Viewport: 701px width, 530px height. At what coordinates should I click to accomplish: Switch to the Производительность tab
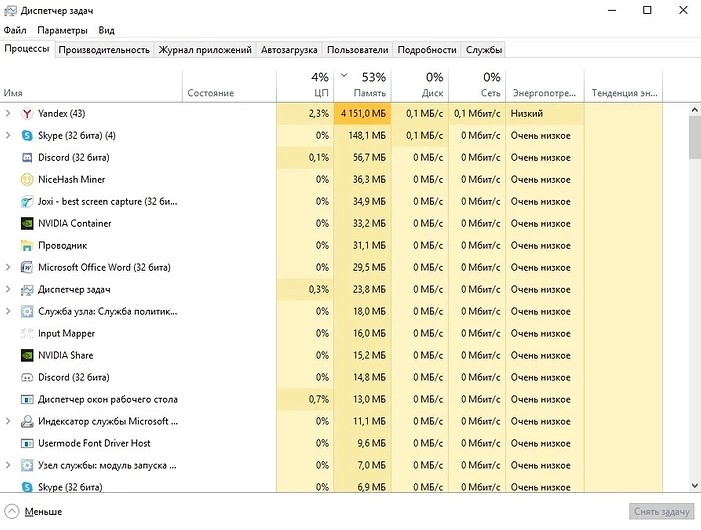104,49
